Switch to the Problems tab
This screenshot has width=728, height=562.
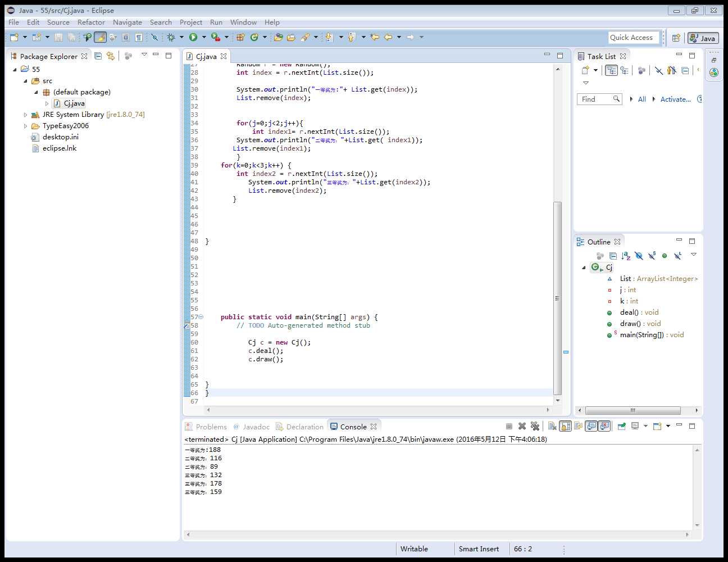tap(211, 427)
